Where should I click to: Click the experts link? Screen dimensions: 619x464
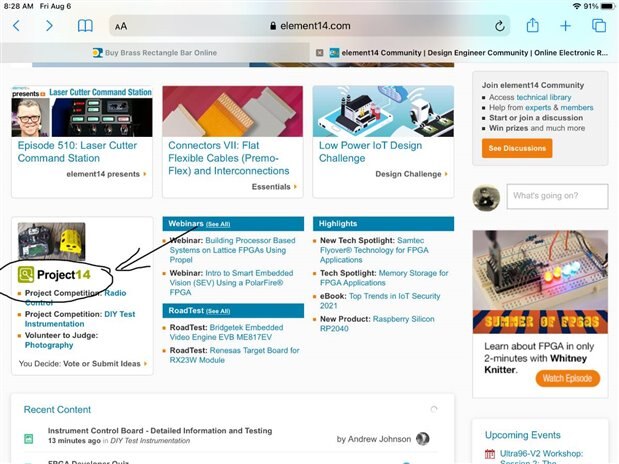coord(538,107)
